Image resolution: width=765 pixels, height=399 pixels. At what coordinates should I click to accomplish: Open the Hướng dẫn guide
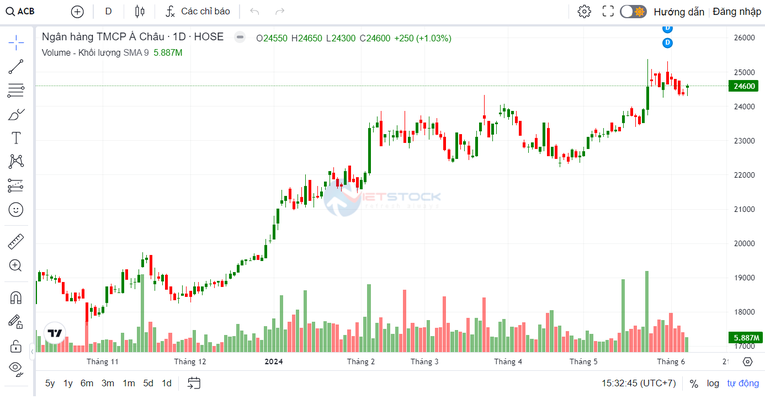click(x=679, y=12)
